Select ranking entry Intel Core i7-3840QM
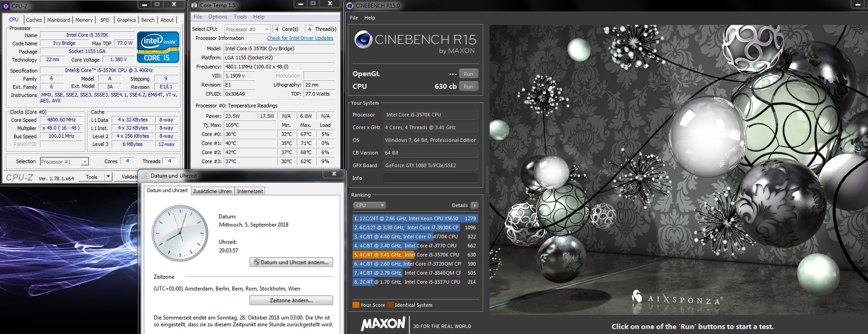The width and height of the screenshot is (868, 334). 415,273
